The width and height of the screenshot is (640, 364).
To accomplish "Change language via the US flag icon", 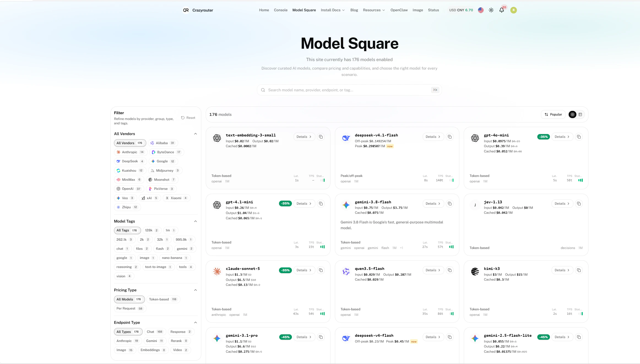I will click(481, 10).
